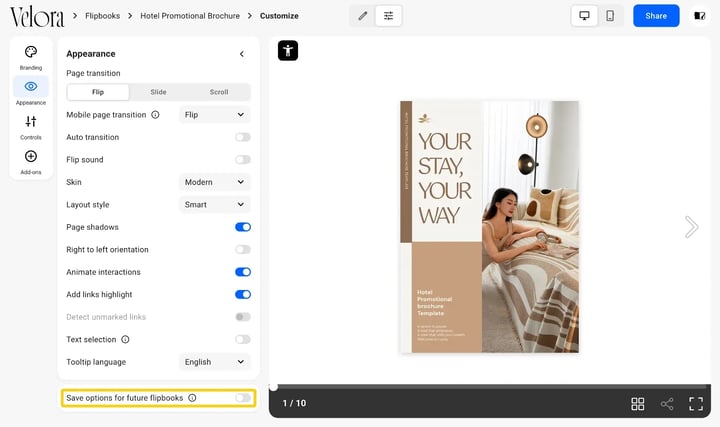
Task: Click the blue Share button
Action: (656, 16)
